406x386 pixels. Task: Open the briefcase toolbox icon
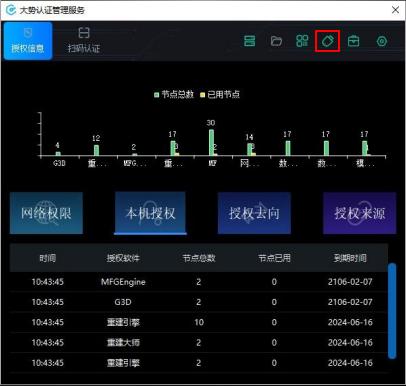click(x=353, y=41)
